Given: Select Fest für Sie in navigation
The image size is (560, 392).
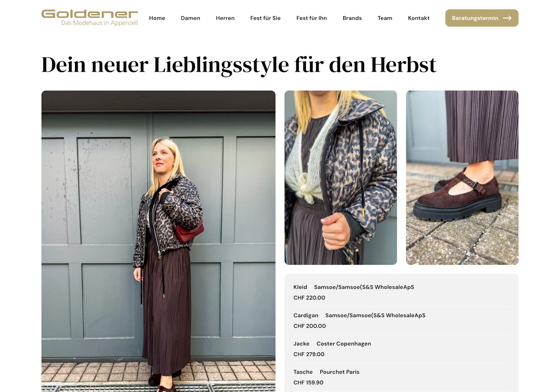Looking at the screenshot, I should click(x=265, y=18).
